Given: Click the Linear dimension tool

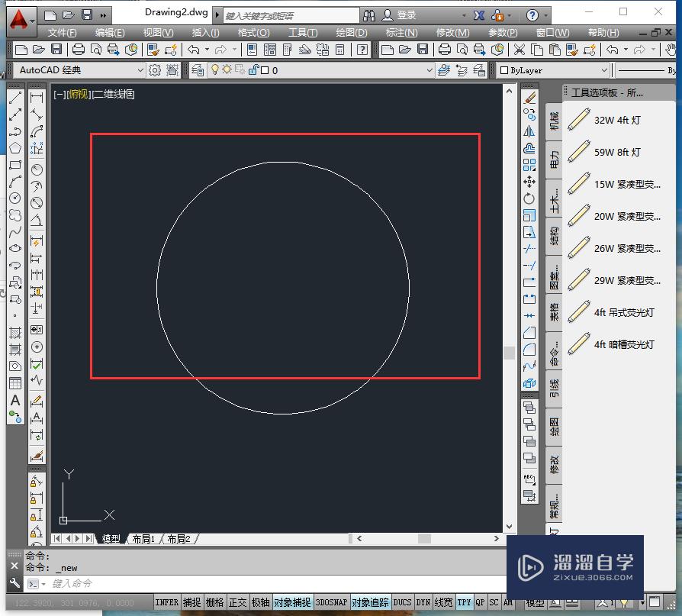Looking at the screenshot, I should [36, 98].
